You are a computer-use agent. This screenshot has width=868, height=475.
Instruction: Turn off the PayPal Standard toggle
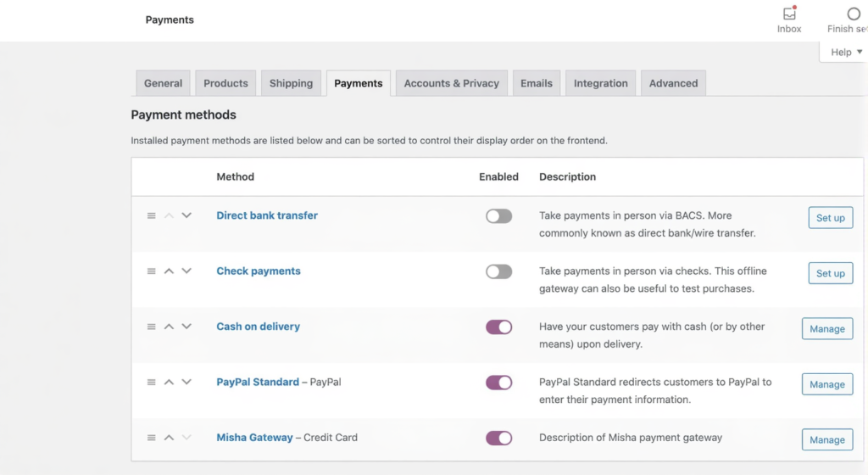(498, 383)
